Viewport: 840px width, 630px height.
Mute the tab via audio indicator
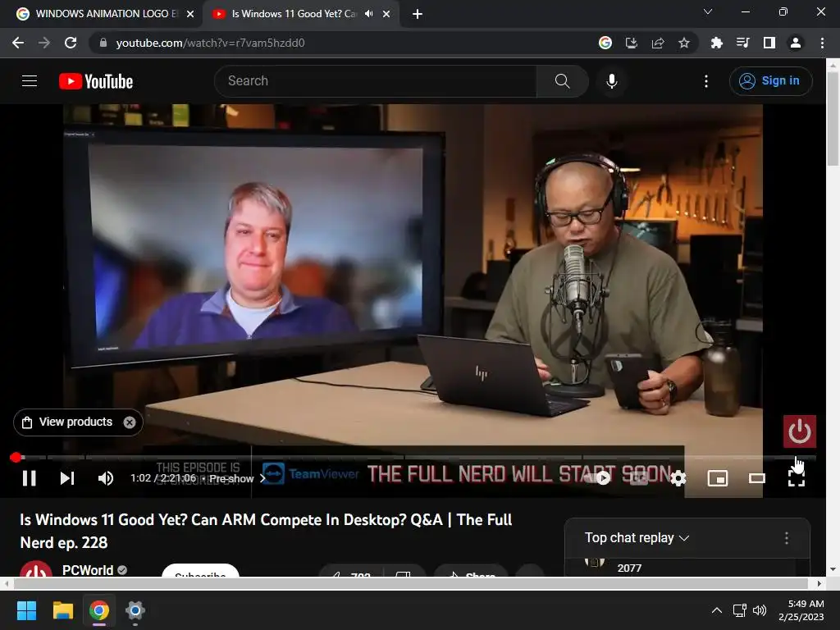[x=368, y=14]
